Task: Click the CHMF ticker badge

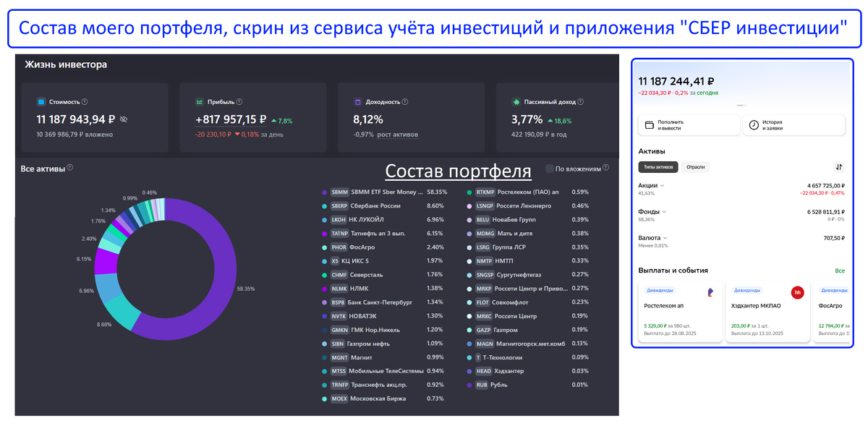Action: [339, 275]
